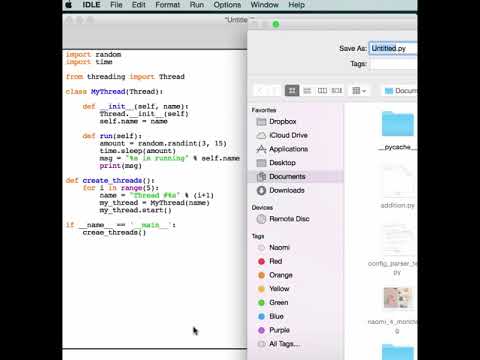Screen dimensions: 480x360
Task: Click 'my_thread.start()' line
Action: (135, 210)
